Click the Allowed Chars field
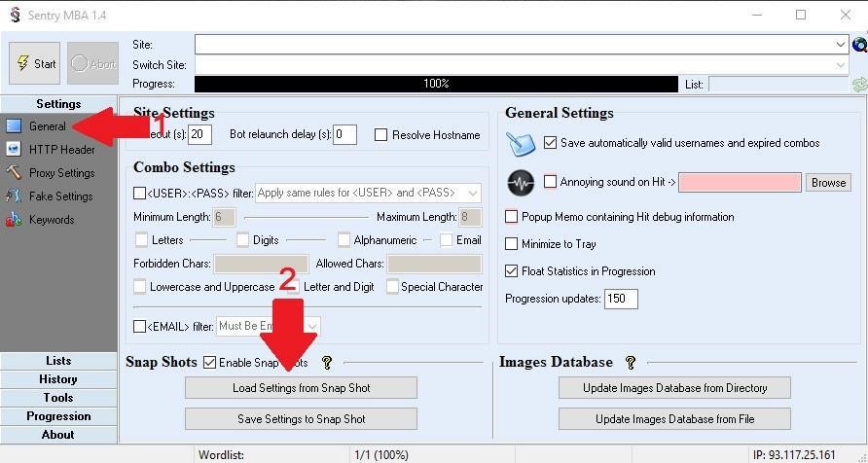The height and width of the screenshot is (463, 868). (x=435, y=264)
